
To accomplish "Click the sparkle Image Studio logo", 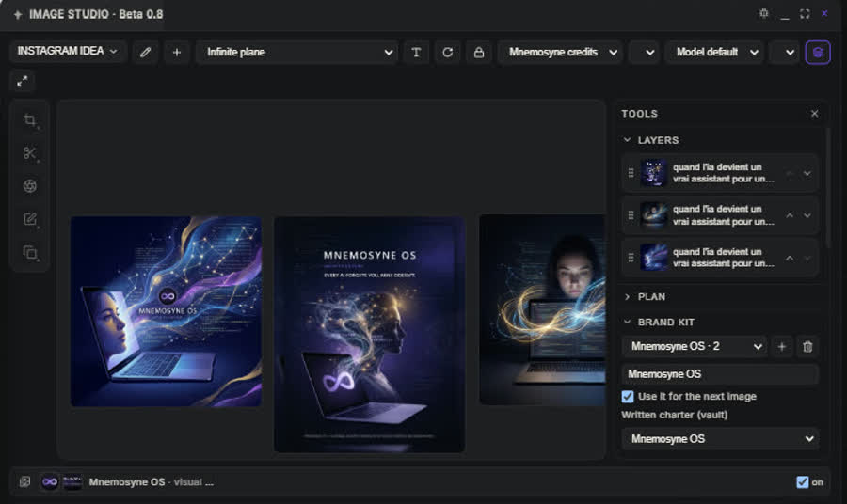I will (x=18, y=14).
